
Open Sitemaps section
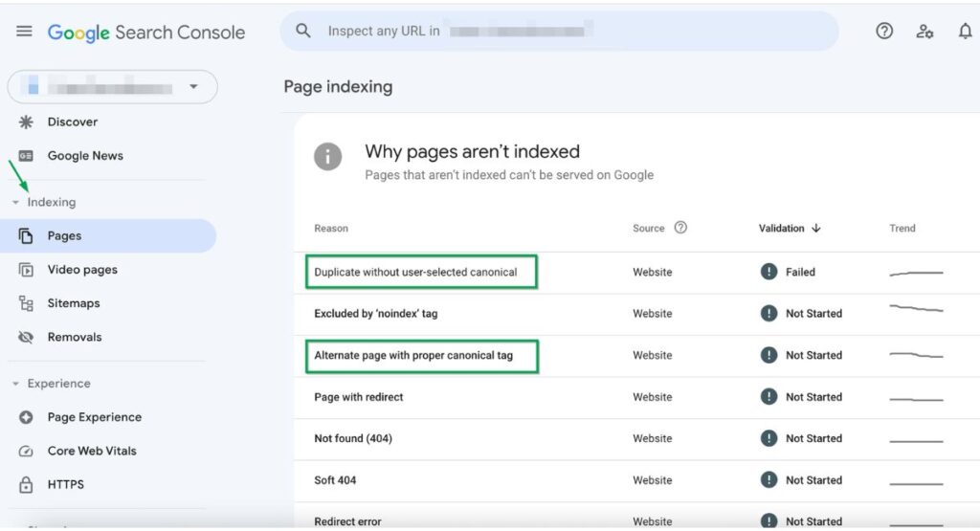tap(74, 303)
